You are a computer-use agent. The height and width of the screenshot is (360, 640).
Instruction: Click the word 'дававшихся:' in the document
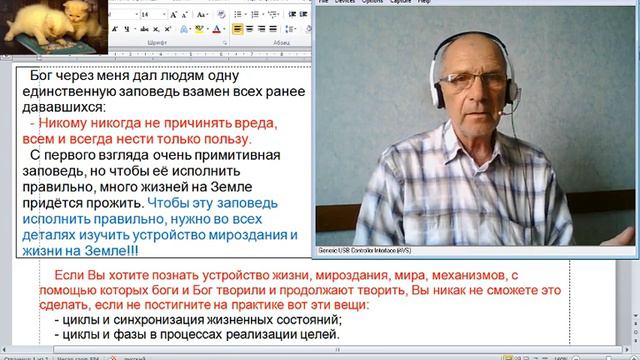(64, 107)
